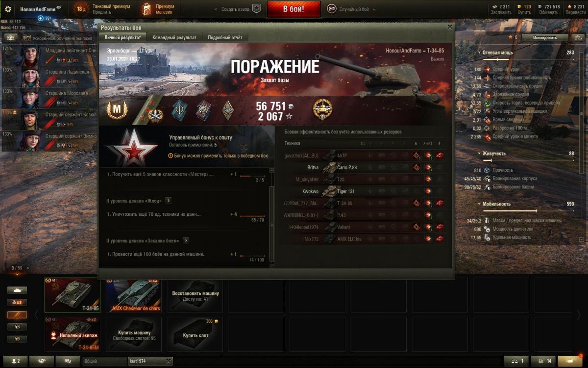This screenshot has width=588, height=368.
Task: Collapse the Огневая мощь parameters section
Action: pyautogui.click(x=479, y=52)
